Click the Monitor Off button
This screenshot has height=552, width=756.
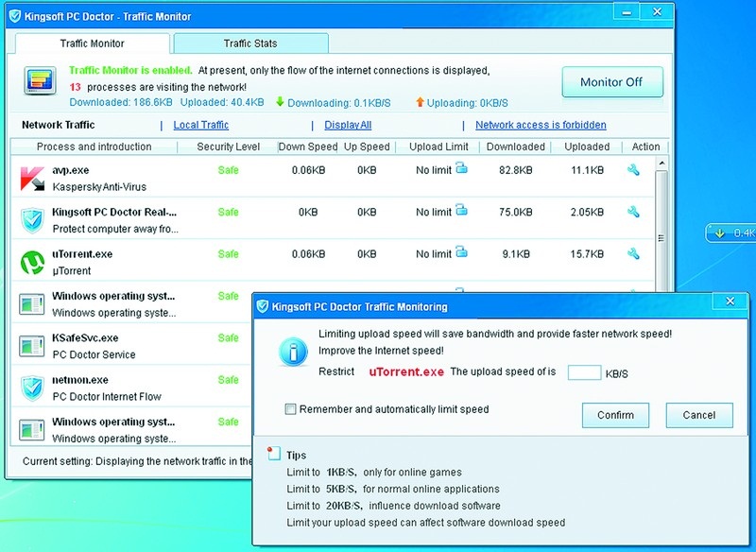coord(612,82)
